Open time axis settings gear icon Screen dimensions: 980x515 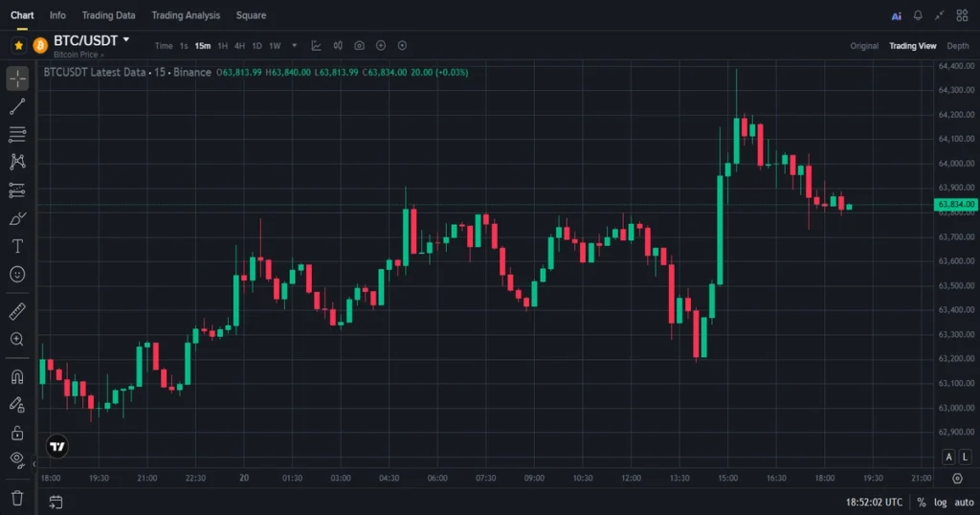pyautogui.click(x=957, y=478)
